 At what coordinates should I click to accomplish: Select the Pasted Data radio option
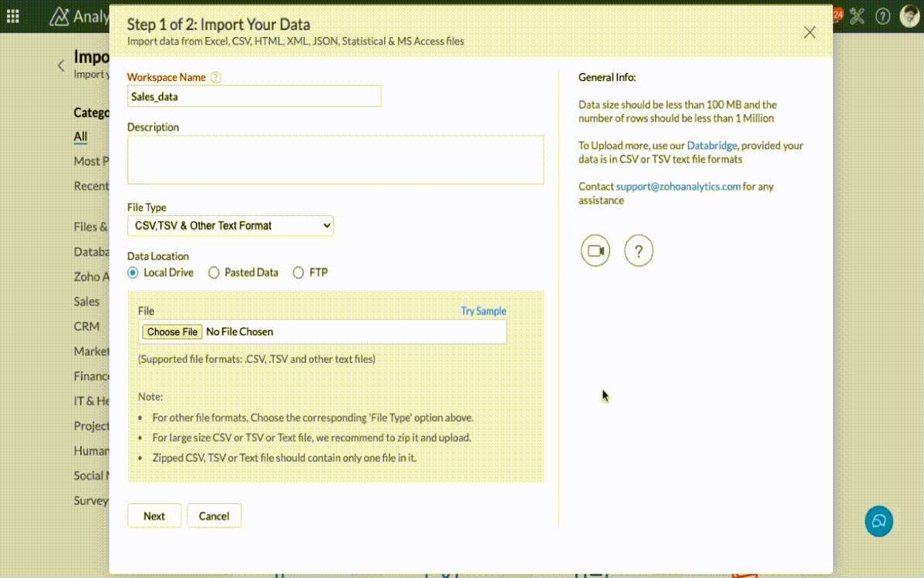click(x=214, y=272)
